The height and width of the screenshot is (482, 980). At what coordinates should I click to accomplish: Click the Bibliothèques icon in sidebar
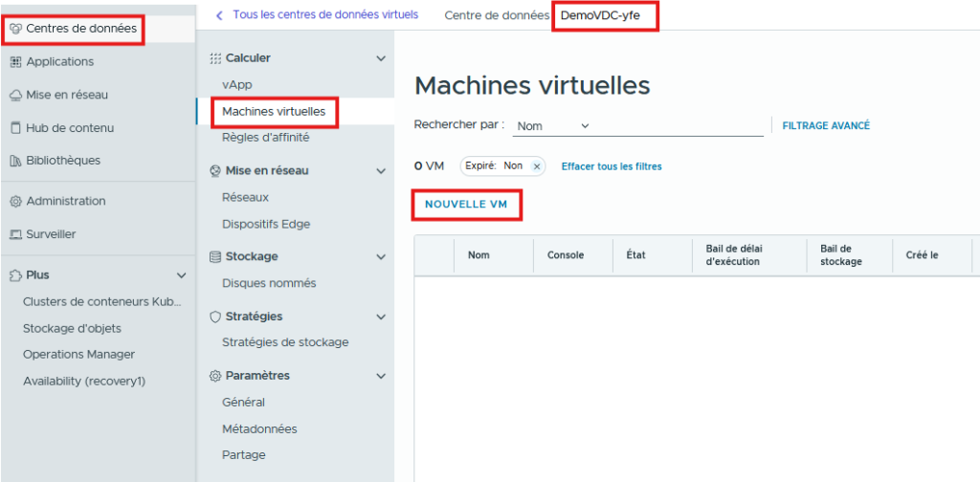tap(16, 161)
